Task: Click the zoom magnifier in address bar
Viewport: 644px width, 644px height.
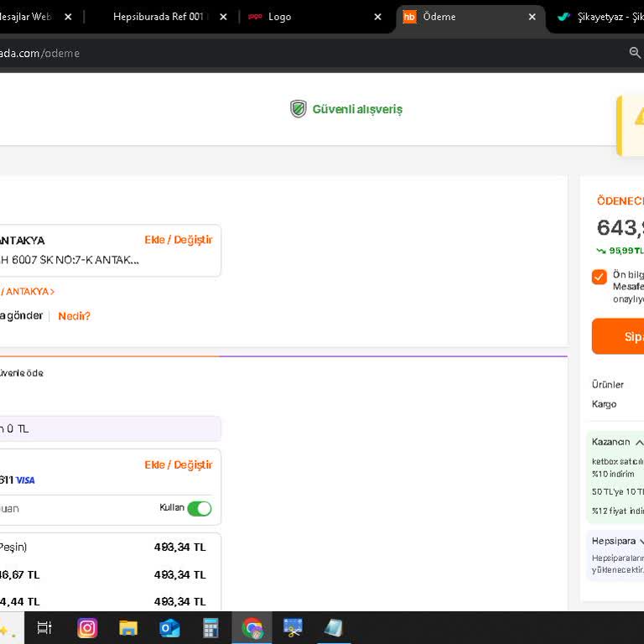Action: (635, 53)
